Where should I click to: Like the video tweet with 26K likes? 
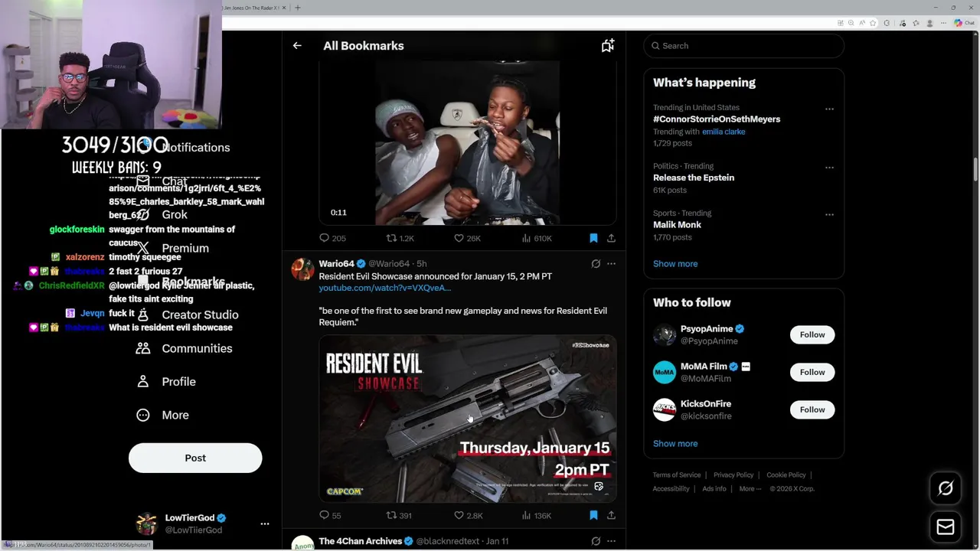click(x=467, y=238)
